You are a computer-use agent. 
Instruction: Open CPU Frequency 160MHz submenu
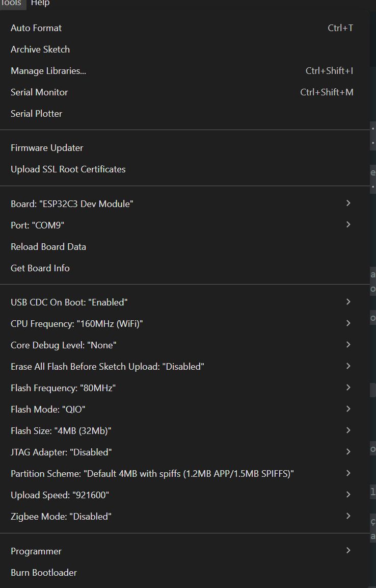(x=76, y=324)
